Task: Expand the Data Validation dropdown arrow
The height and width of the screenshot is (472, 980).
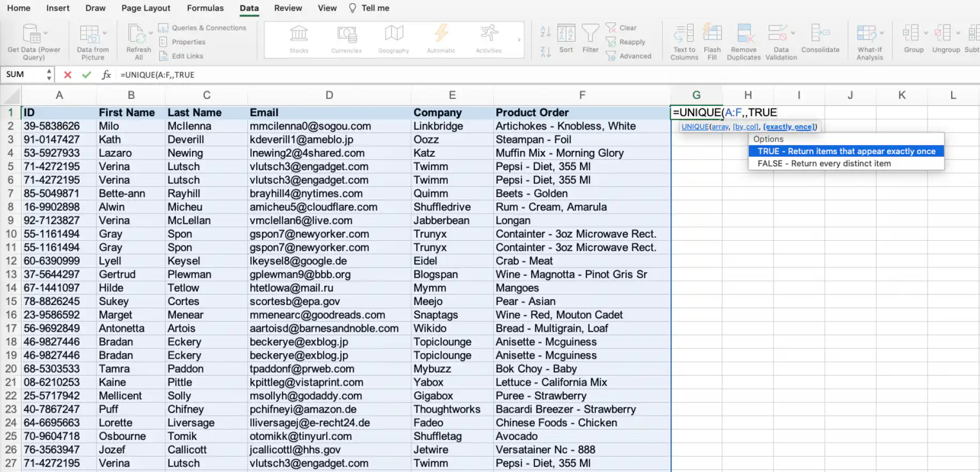Action: (793, 33)
